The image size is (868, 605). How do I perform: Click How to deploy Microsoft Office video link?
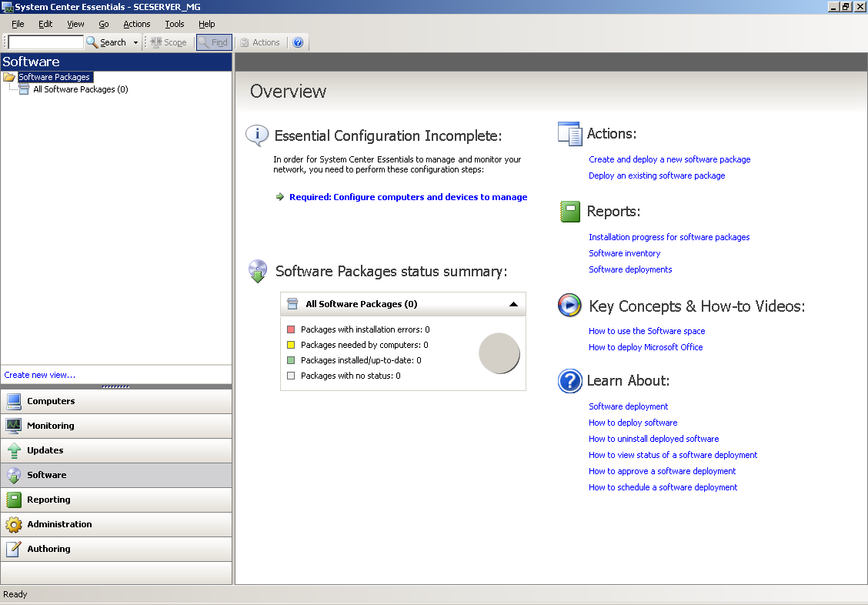(x=646, y=347)
